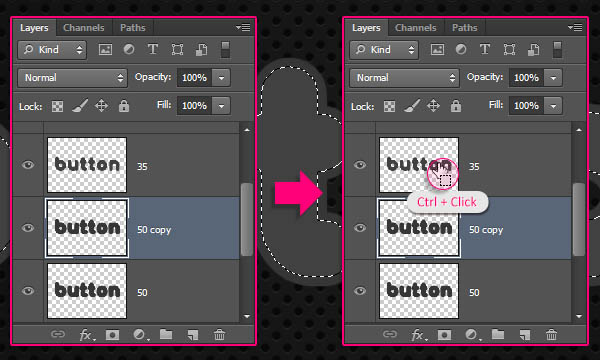Screen dimensions: 600x360
Task: Lock transparent pixels in left panel
Action: [57, 106]
